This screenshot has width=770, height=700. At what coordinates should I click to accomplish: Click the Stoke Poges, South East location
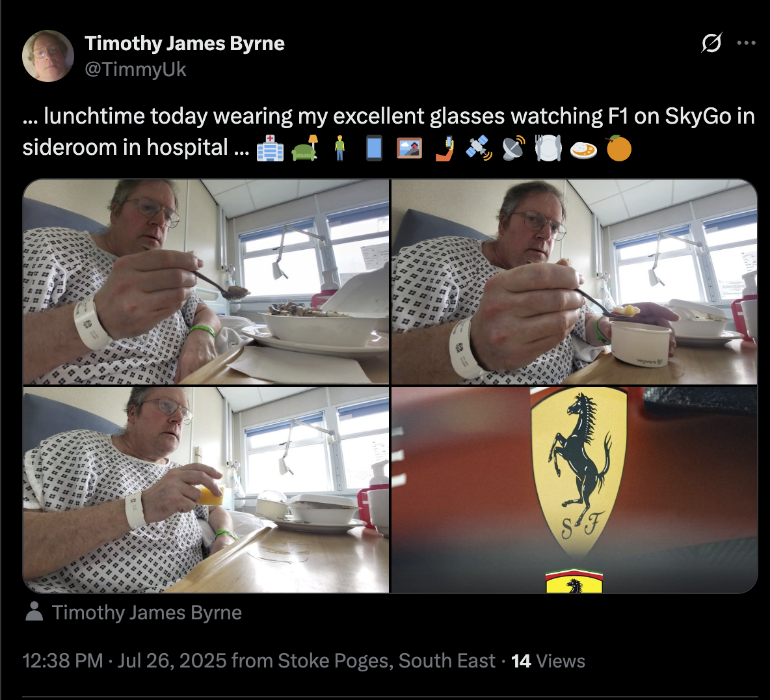(386, 661)
